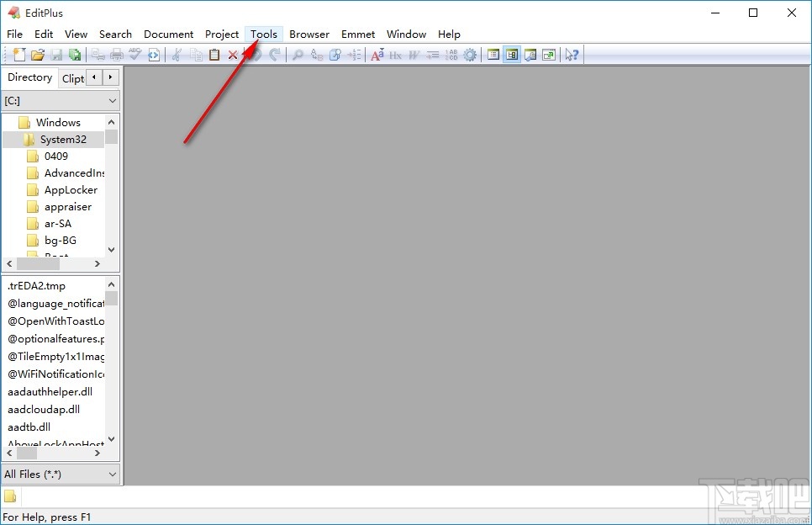Toggle the Line Number icon
This screenshot has width=812, height=525.
[x=451, y=55]
